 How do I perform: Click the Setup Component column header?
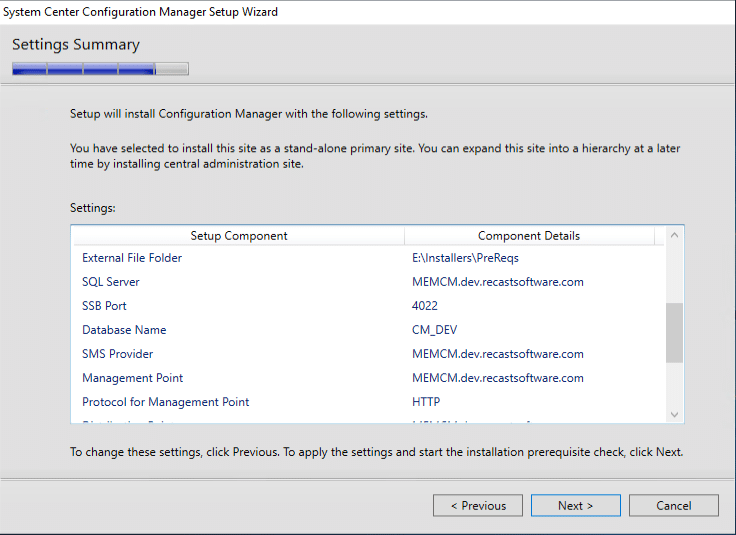pyautogui.click(x=238, y=236)
